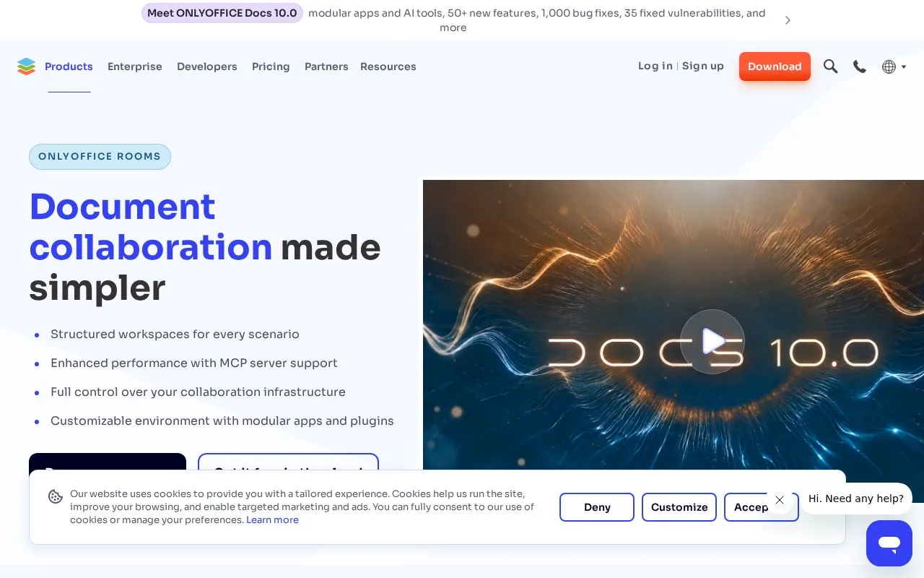Click 'Structured workspaces for every scenario' text

pyautogui.click(x=175, y=335)
